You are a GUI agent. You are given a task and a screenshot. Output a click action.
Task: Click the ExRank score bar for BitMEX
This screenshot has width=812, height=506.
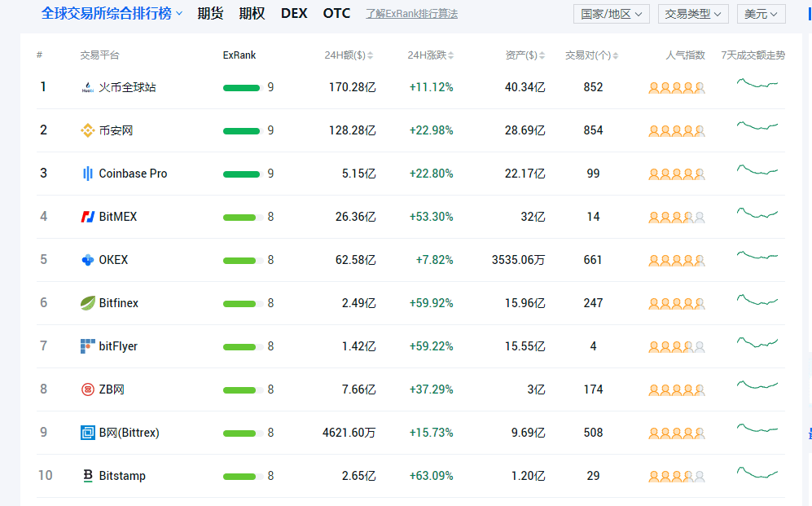(243, 218)
